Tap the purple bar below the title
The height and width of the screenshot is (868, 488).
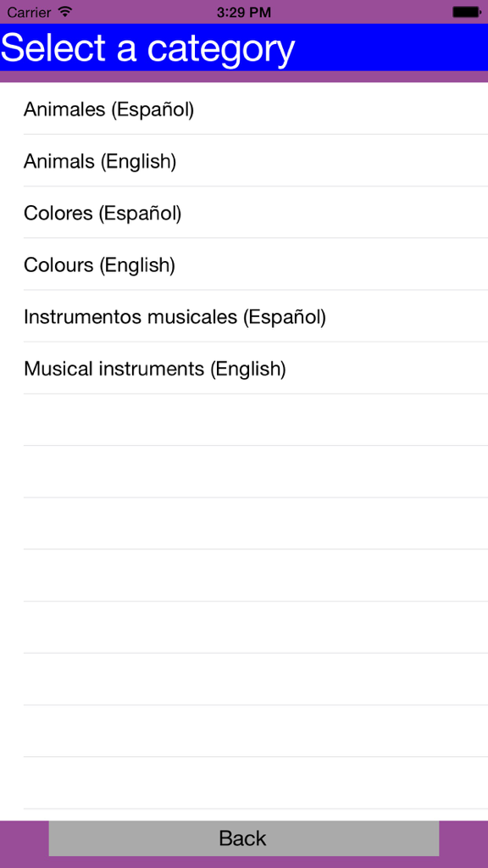point(244,77)
